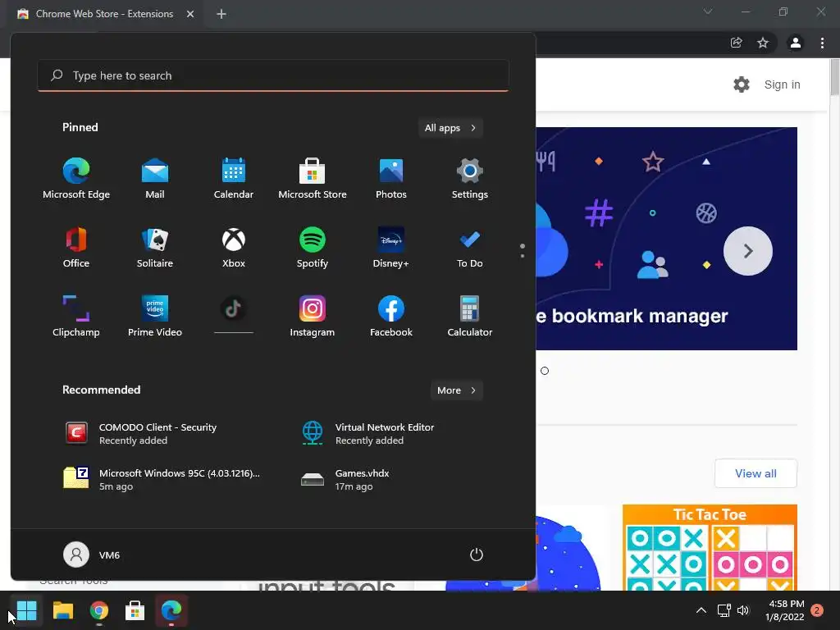Open Chrome's three-dot menu
The width and height of the screenshot is (840, 630).
click(x=822, y=43)
